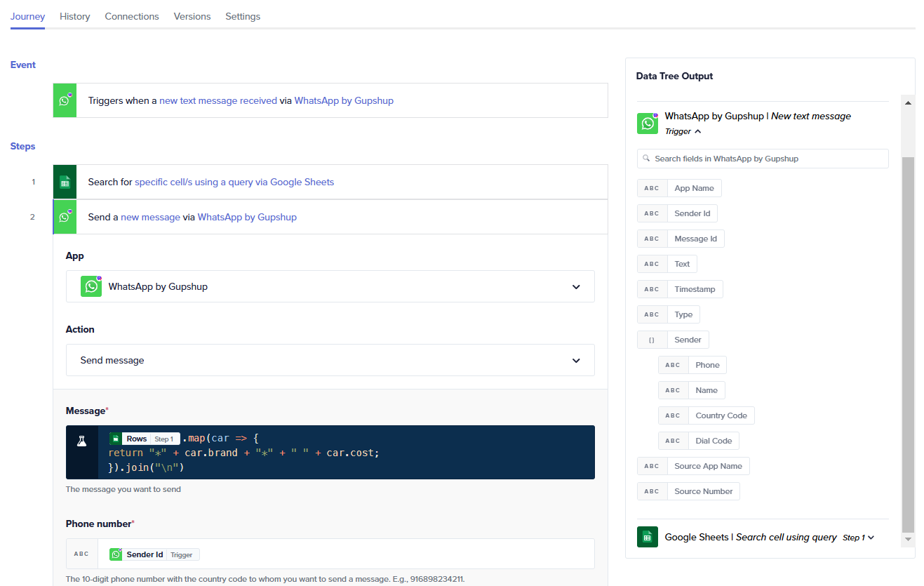Click the Phone number input field
Viewport: 924px width, 586px height.
(x=330, y=554)
